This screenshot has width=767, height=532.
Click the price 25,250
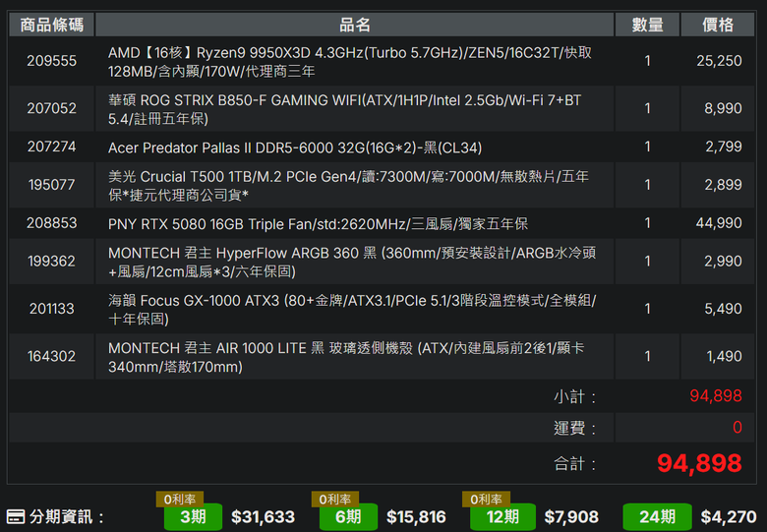click(719, 61)
